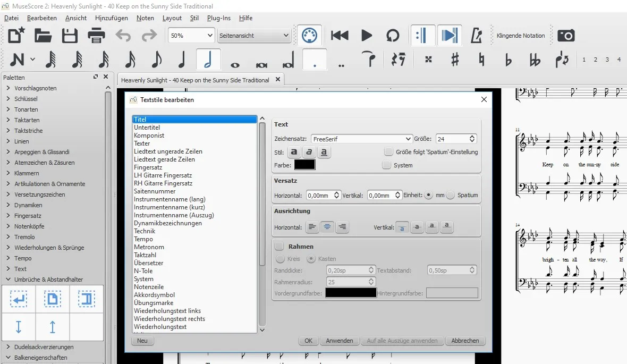Undo the last action with the arrow icon
The height and width of the screenshot is (364, 627).
123,35
